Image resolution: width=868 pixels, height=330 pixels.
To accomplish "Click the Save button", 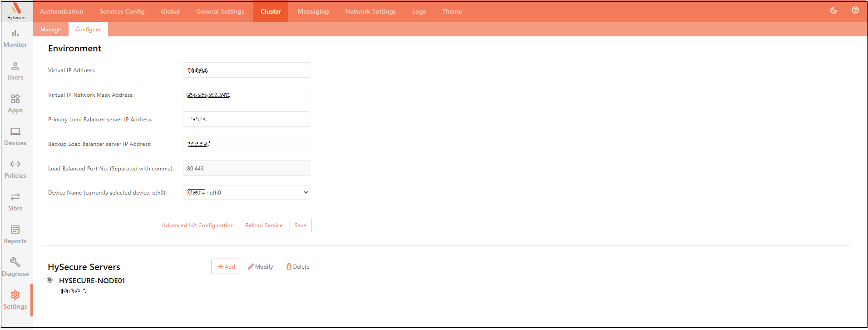I will pyautogui.click(x=300, y=225).
